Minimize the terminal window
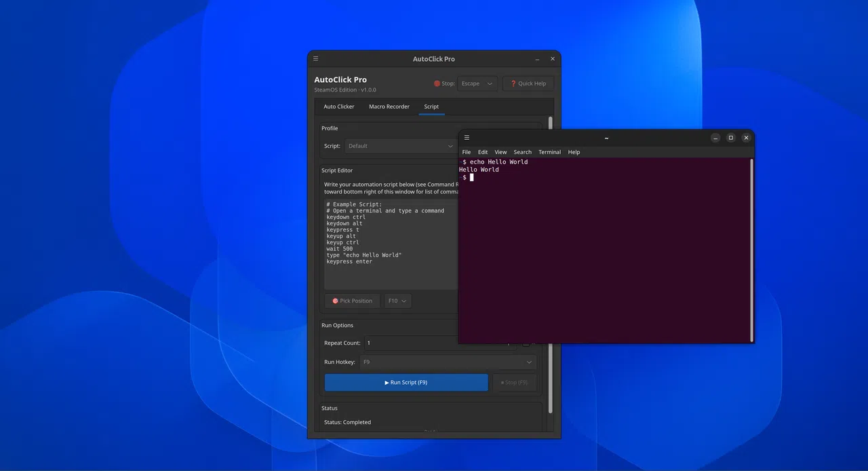Viewport: 868px width, 471px height. 715,138
